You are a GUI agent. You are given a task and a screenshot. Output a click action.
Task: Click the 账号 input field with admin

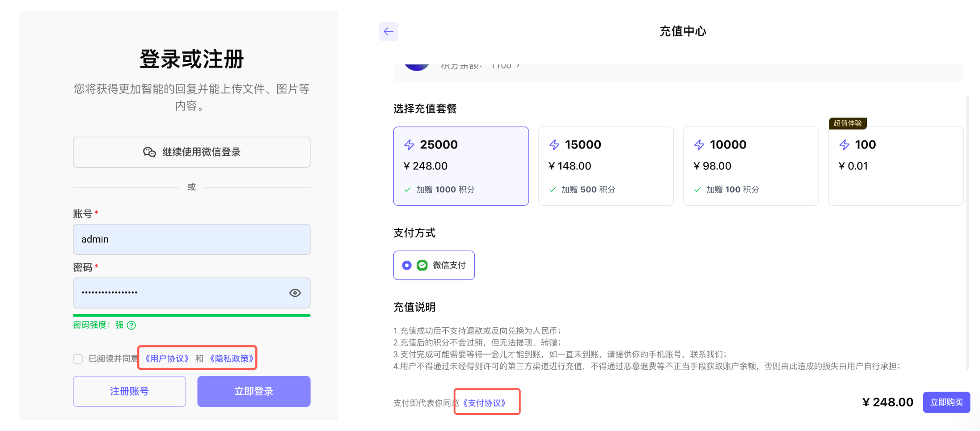click(191, 240)
